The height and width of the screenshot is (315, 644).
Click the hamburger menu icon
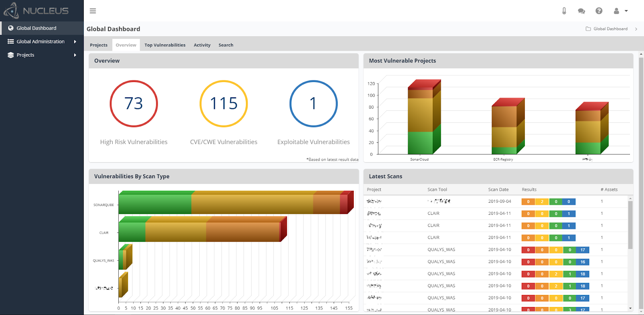click(x=93, y=11)
